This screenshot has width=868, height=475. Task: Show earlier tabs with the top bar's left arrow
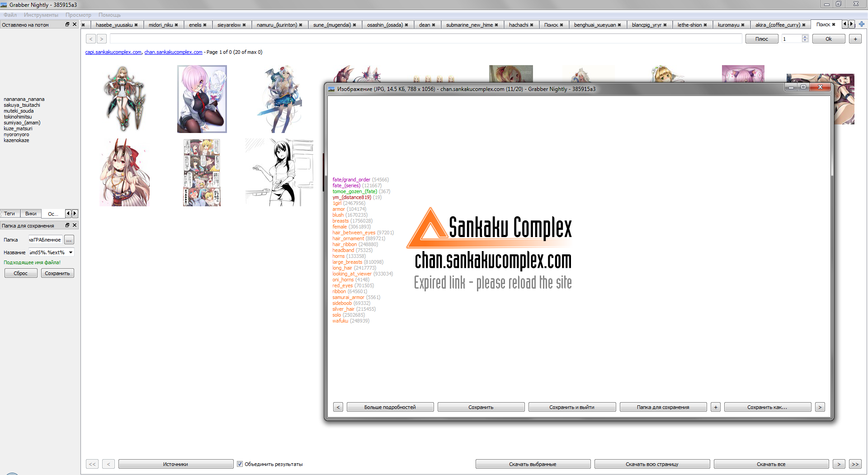[x=844, y=24]
